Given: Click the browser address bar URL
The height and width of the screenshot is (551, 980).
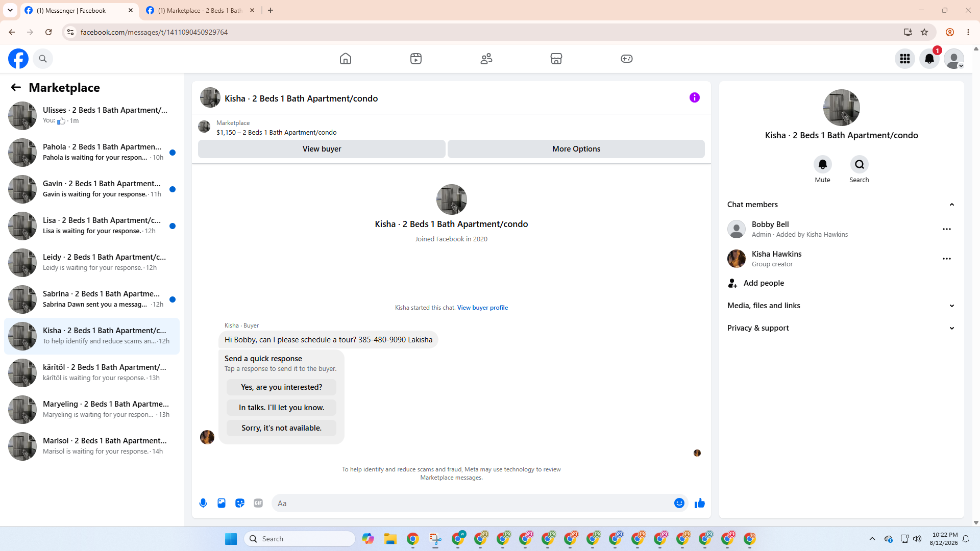Looking at the screenshot, I should pos(154,32).
